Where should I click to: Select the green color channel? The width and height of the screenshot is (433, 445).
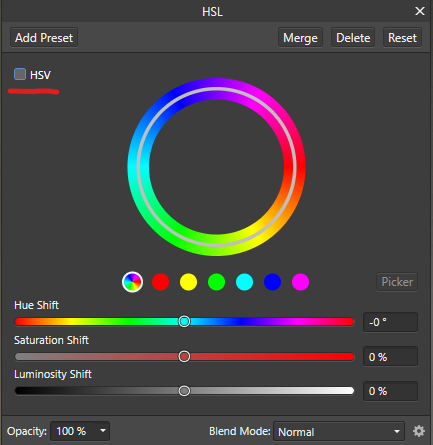pos(216,282)
